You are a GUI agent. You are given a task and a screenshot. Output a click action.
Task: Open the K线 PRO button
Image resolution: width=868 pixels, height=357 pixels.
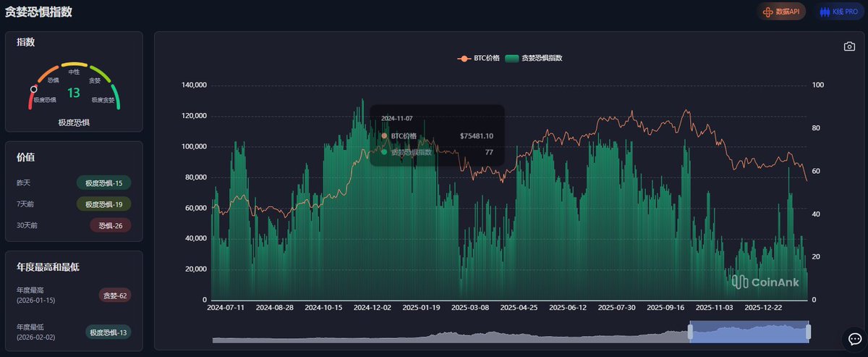838,12
